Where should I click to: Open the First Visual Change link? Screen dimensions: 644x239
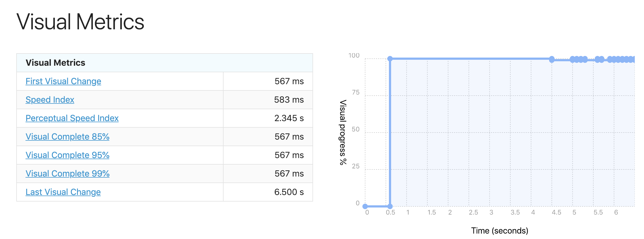[x=63, y=81]
